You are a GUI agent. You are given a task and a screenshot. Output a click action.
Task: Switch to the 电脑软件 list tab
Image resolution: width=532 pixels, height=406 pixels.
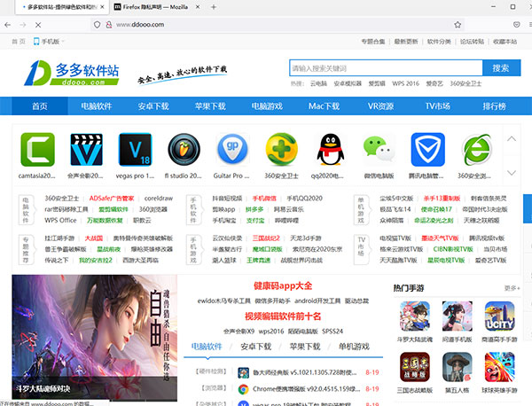(x=207, y=347)
